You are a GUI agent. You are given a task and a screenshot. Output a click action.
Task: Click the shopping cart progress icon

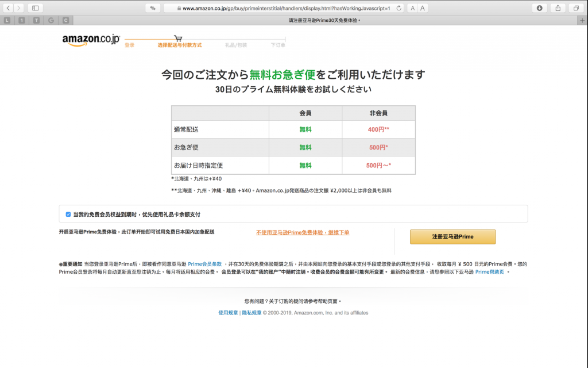[x=178, y=38]
